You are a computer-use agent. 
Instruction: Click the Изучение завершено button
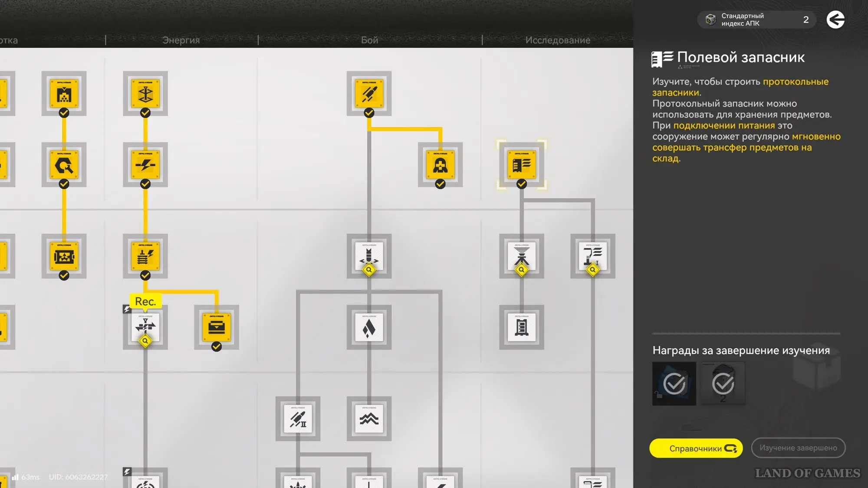pos(798,448)
